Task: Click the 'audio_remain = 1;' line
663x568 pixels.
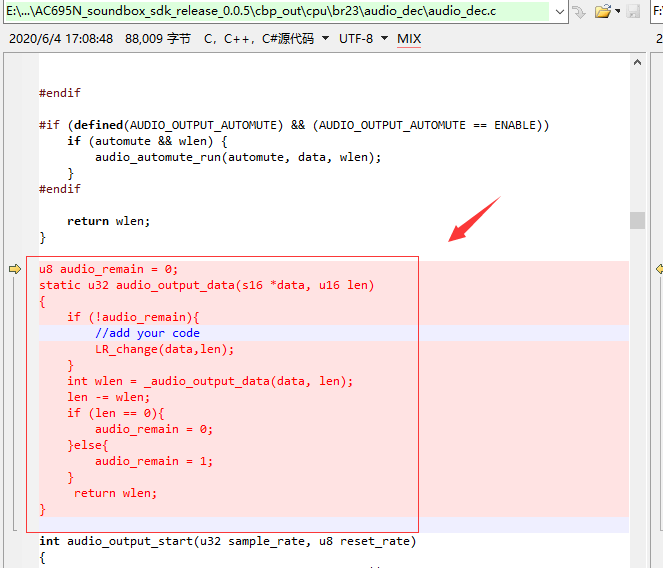Action: coord(154,461)
